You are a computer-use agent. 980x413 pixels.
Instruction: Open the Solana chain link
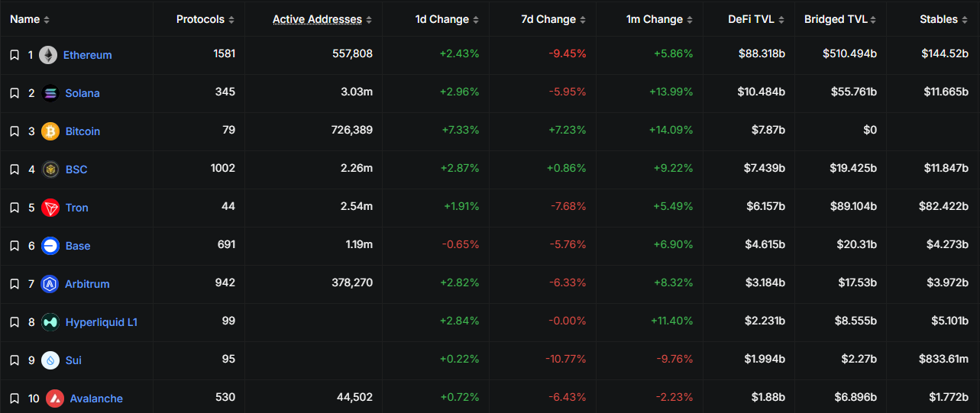(82, 93)
